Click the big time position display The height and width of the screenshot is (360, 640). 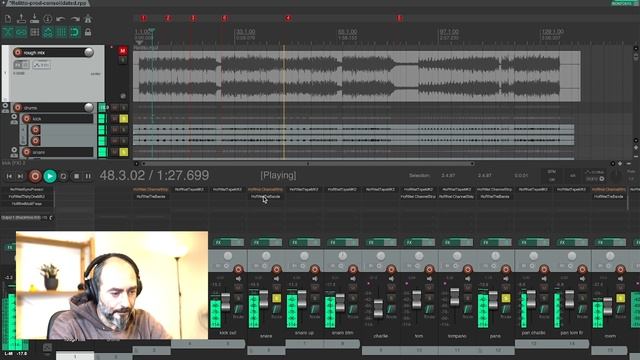click(x=154, y=176)
